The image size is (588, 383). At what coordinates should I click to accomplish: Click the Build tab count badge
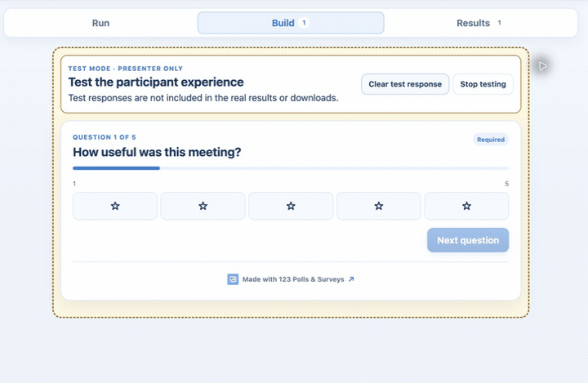click(x=304, y=23)
